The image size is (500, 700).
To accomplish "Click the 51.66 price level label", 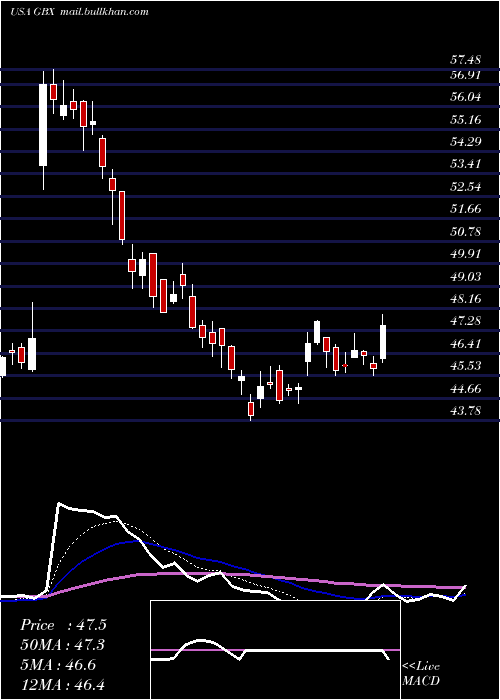I will pyautogui.click(x=465, y=208).
